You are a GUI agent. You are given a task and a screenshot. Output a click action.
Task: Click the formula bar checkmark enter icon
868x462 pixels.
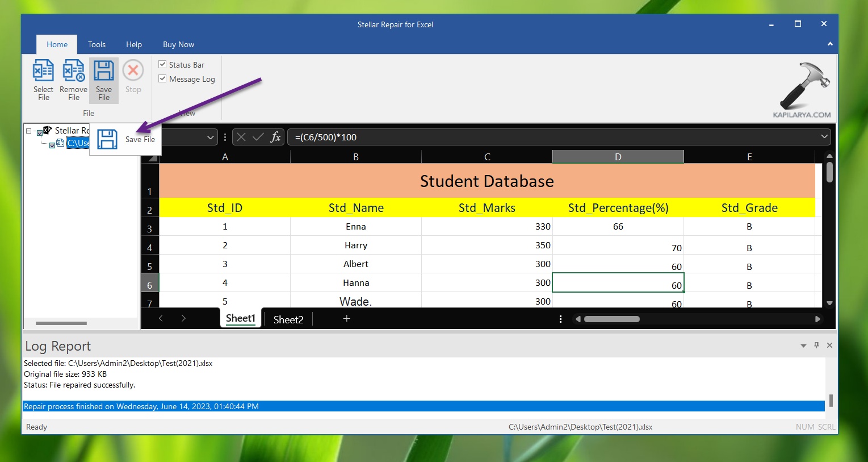[x=258, y=137]
